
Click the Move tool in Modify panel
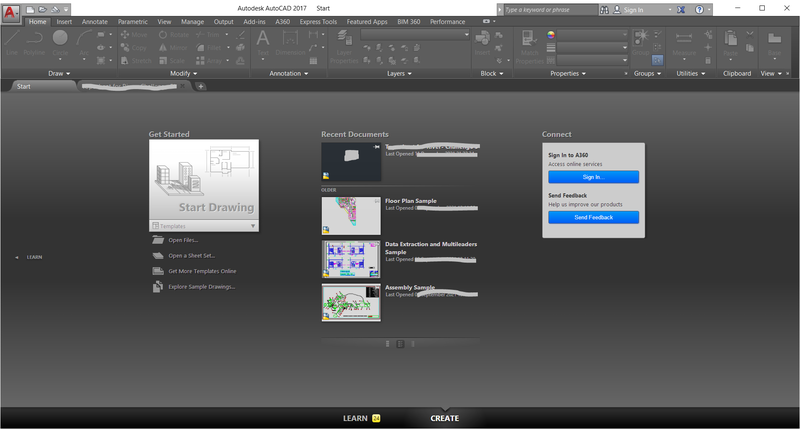[134, 35]
